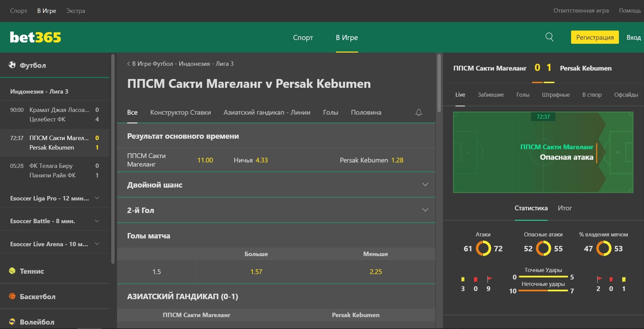Collapse the Голы матча header
Image resolution: width=644 pixels, height=329 pixels.
pos(276,236)
